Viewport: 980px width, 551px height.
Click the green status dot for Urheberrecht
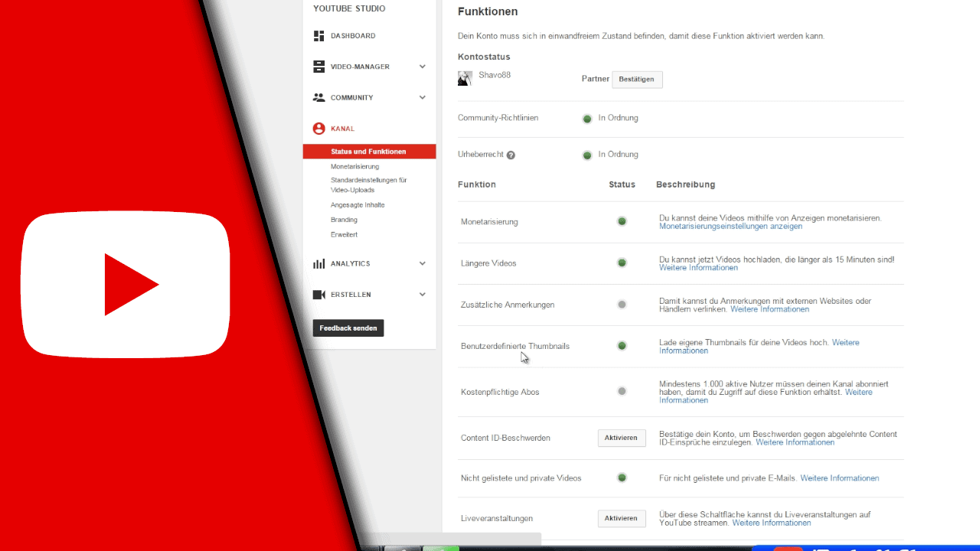587,155
